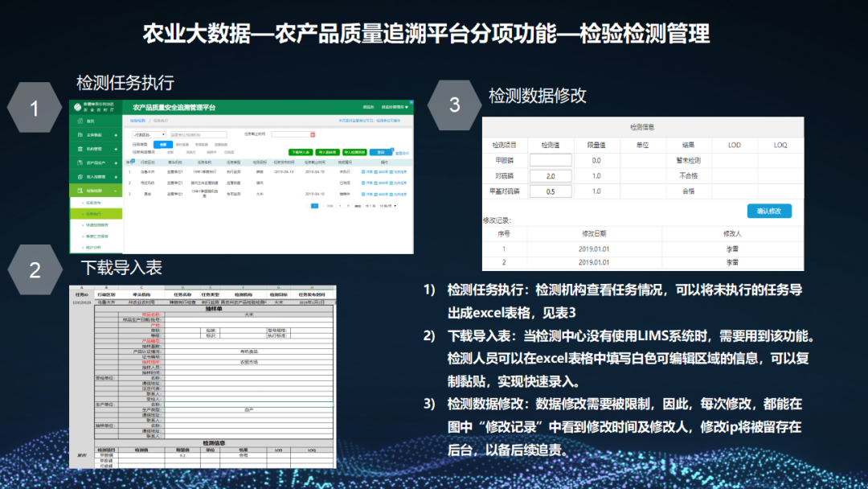
Task: Click detection value input showing 2.0
Action: (551, 176)
